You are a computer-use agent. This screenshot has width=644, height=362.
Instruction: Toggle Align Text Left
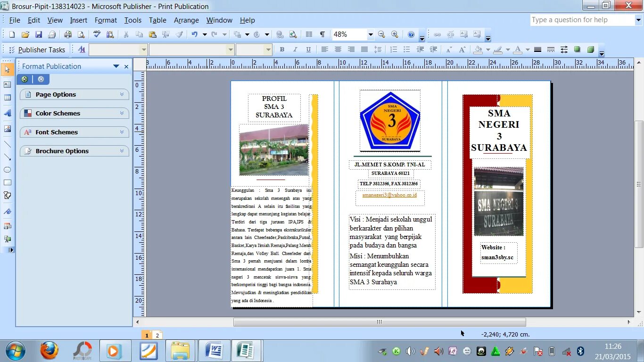tap(324, 49)
